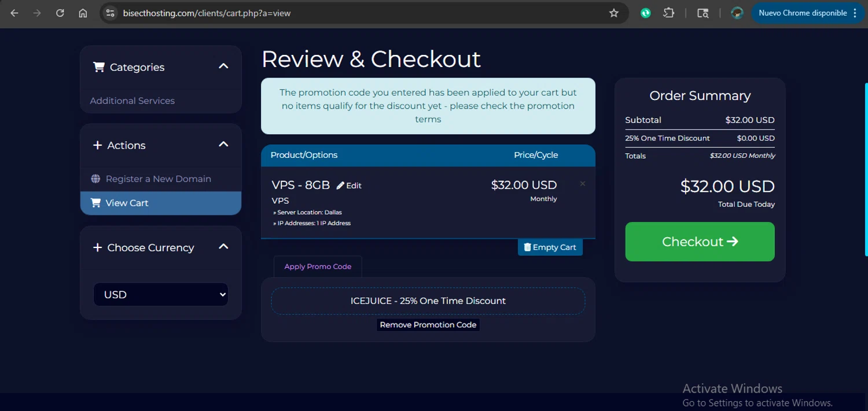The width and height of the screenshot is (868, 411).
Task: Click the ICEJUICE - 25% One Time Discount box
Action: point(428,301)
